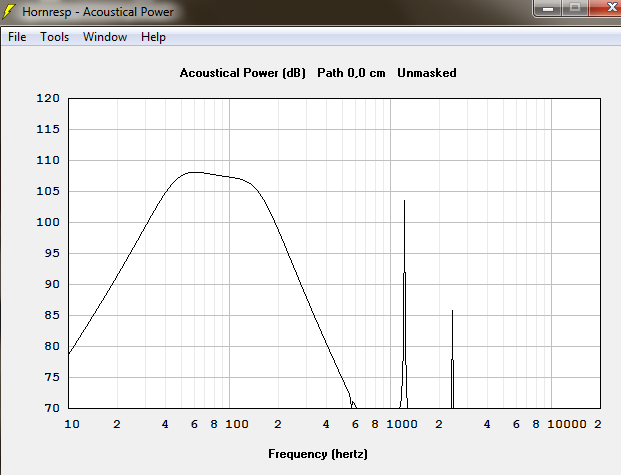This screenshot has height=475, width=621.
Task: Click the 90 value on the dB axis
Action: pyautogui.click(x=52, y=284)
